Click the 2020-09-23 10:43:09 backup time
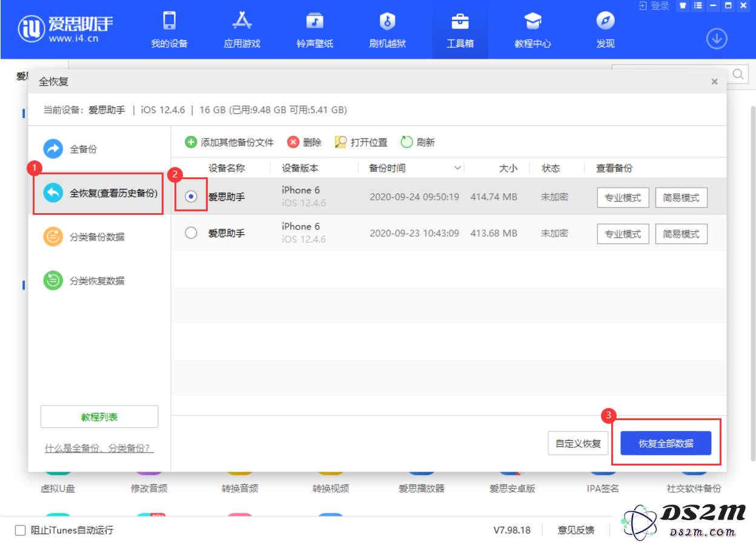 414,234
